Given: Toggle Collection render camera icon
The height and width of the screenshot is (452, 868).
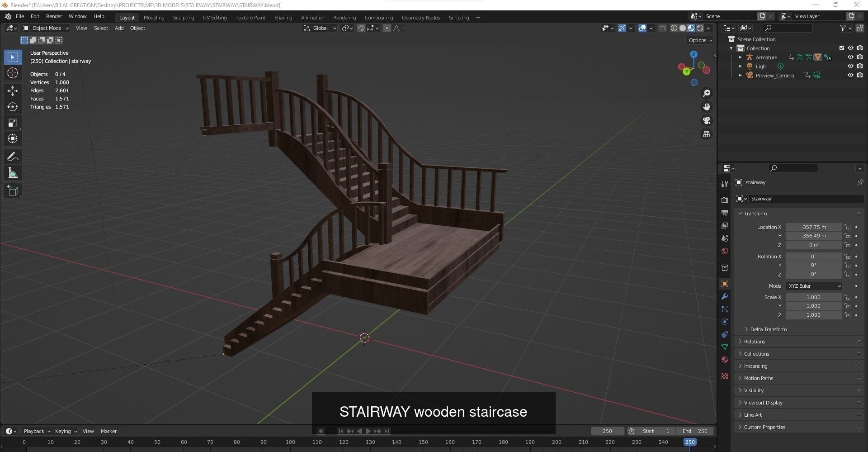Looking at the screenshot, I should [x=859, y=48].
